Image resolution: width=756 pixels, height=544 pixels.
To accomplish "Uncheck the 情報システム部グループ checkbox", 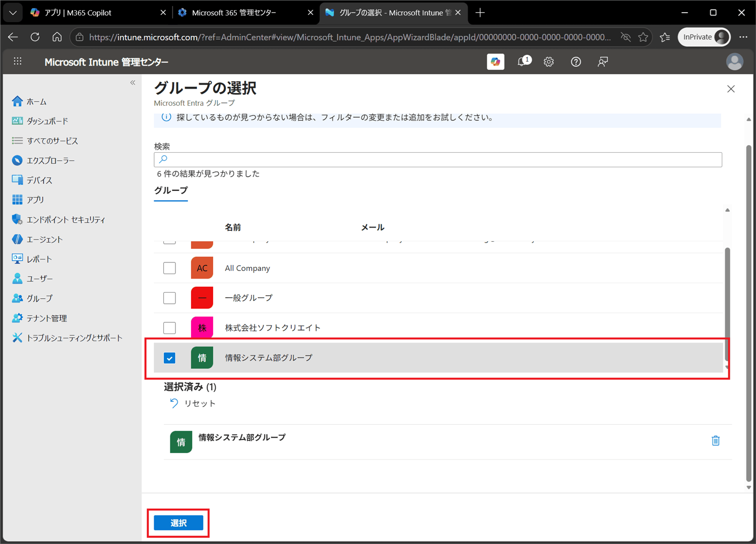I will 169,358.
